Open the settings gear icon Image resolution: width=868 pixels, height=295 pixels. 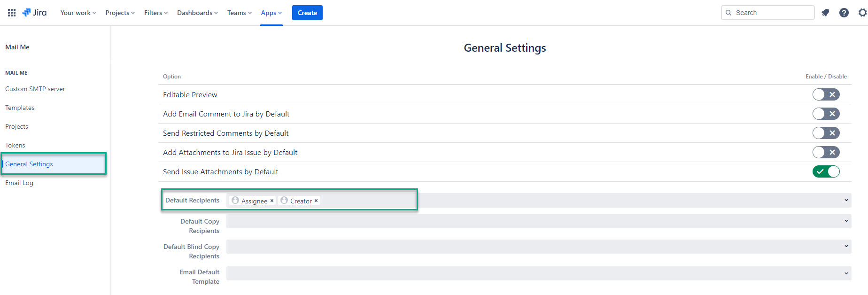[862, 13]
